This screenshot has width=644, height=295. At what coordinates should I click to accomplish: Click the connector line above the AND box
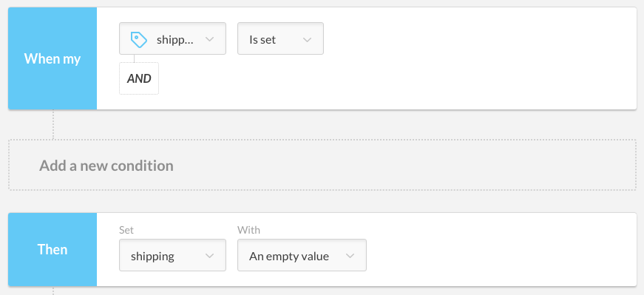click(135, 58)
